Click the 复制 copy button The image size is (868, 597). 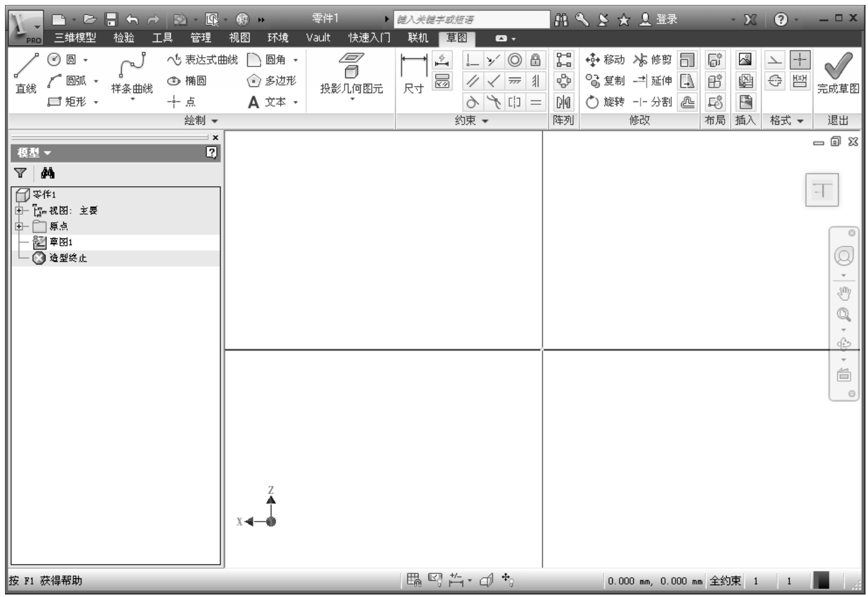pyautogui.click(x=605, y=81)
